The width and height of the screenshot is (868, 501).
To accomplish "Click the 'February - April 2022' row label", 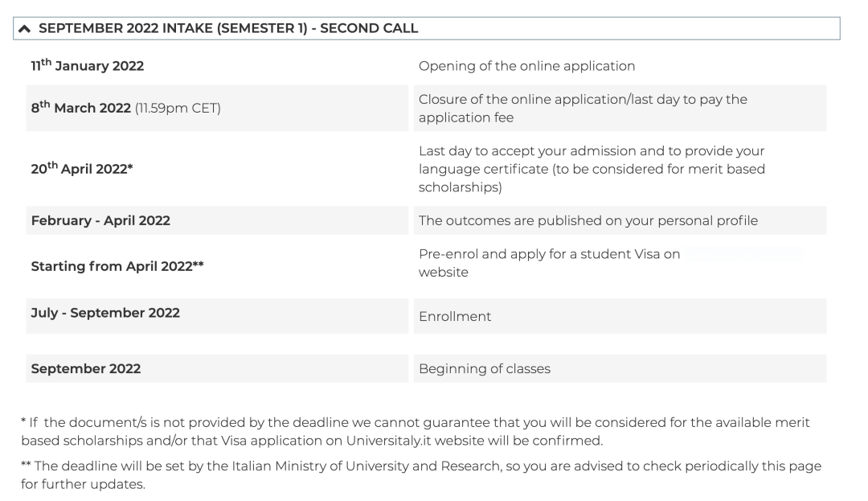I will (x=100, y=221).
